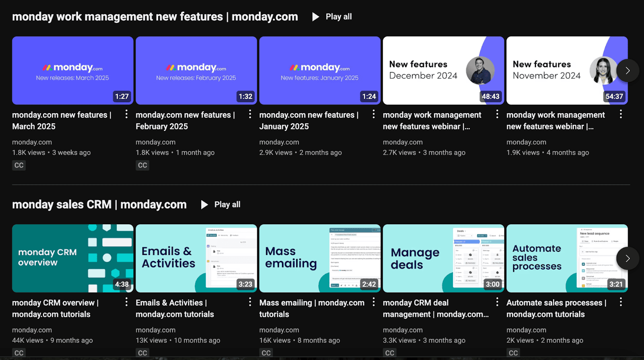Image resolution: width=644 pixels, height=360 pixels.
Task: Click '1.8K views • 1 month ago' text
Action: (x=175, y=153)
